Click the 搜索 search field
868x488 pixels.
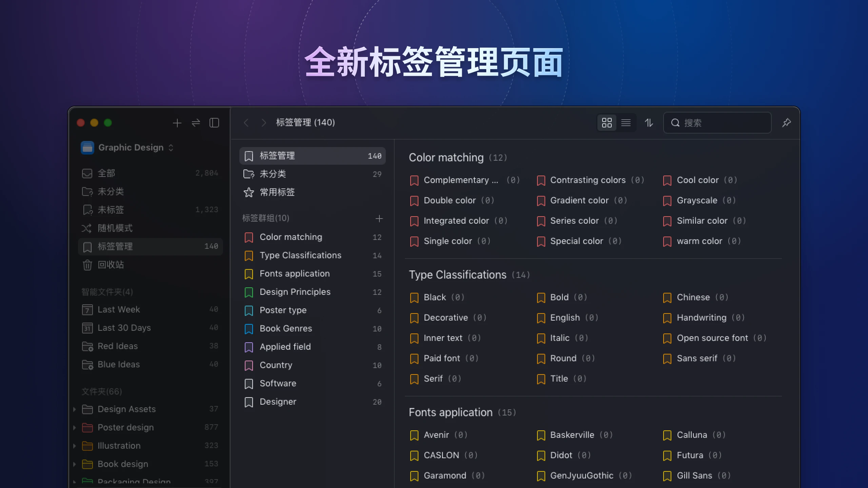tap(717, 123)
